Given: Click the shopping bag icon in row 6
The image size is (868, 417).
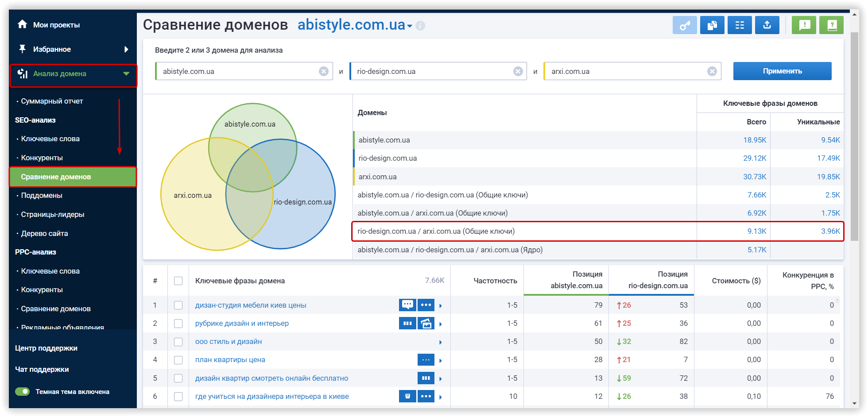Looking at the screenshot, I should (407, 396).
